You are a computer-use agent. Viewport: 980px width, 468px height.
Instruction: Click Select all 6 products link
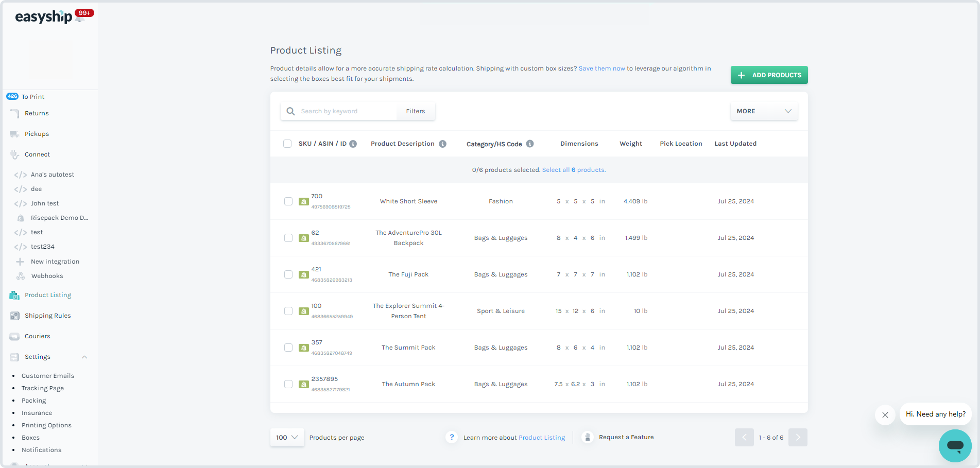click(x=574, y=170)
